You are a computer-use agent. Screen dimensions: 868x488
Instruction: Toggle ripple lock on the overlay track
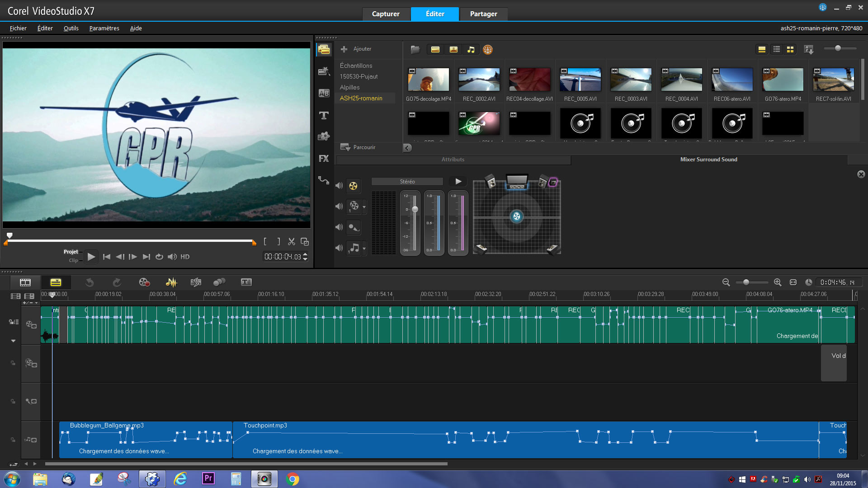(x=13, y=363)
